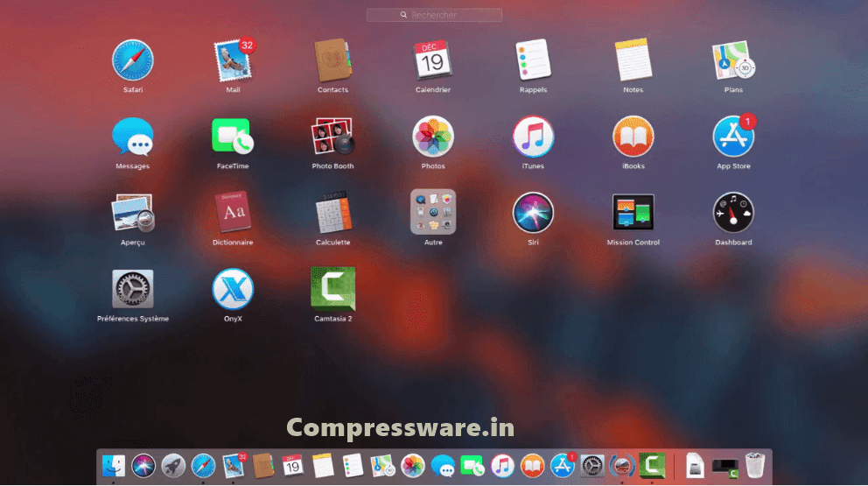
Task: Open FaceTime in the Launchpad grid
Action: pos(233,137)
